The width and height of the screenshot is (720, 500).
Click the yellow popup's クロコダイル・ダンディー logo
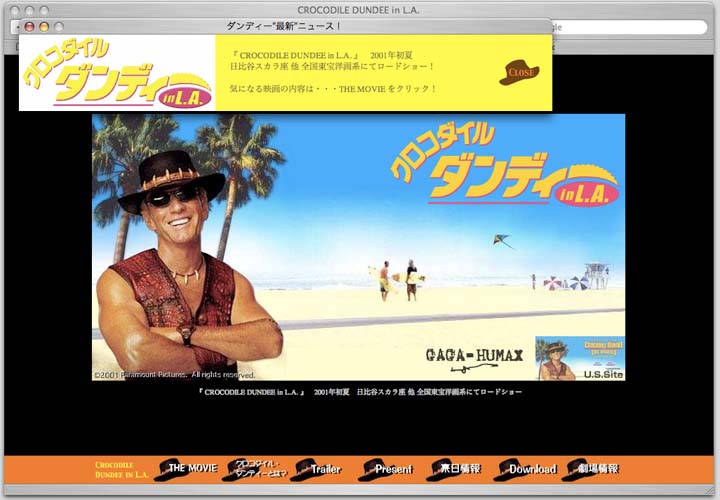point(117,74)
